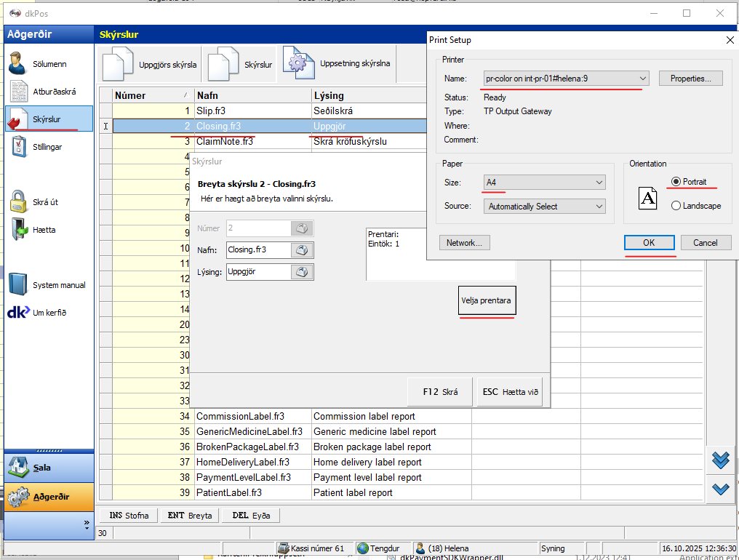
Task: Click the Lýsing text input field
Action: 257,272
